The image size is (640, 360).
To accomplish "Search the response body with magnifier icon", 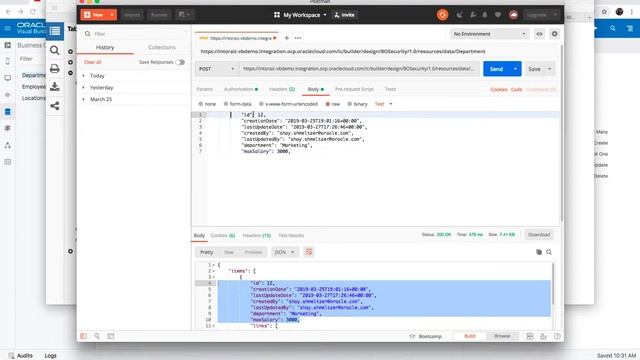I will (549, 252).
